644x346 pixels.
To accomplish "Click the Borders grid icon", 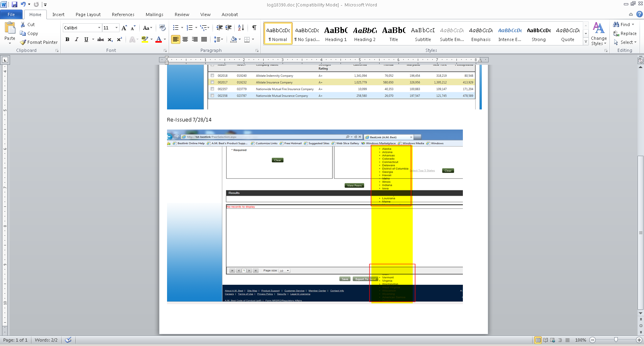I will pos(247,39).
